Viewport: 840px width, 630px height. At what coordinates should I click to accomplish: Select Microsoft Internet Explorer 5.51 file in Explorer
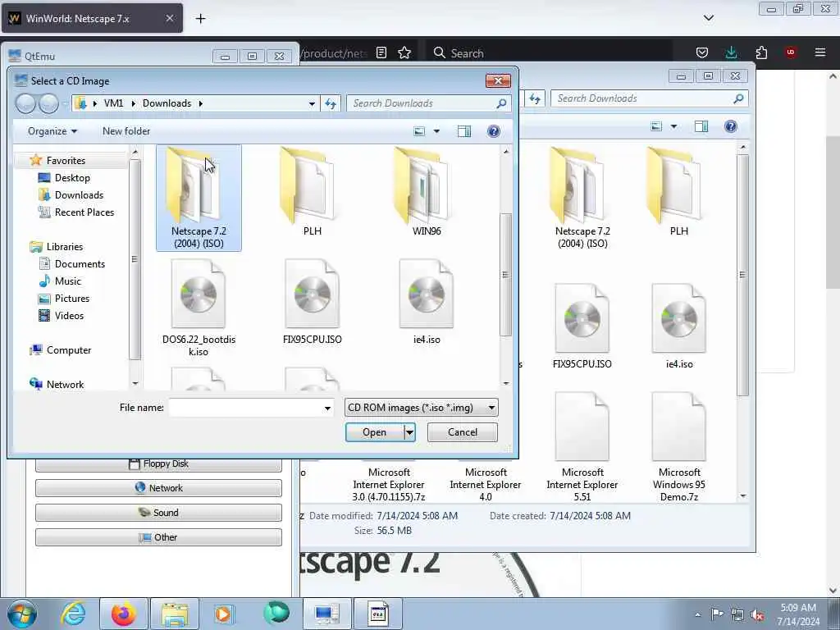582,447
